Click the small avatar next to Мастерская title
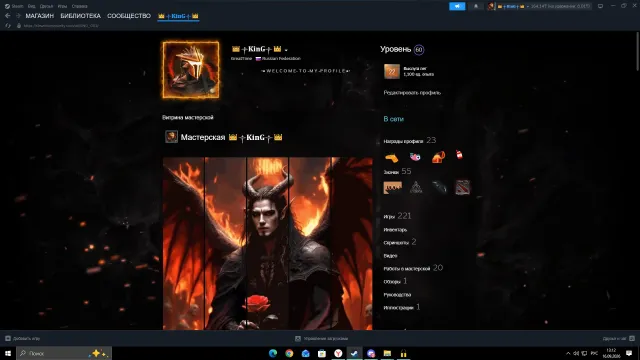 click(171, 137)
